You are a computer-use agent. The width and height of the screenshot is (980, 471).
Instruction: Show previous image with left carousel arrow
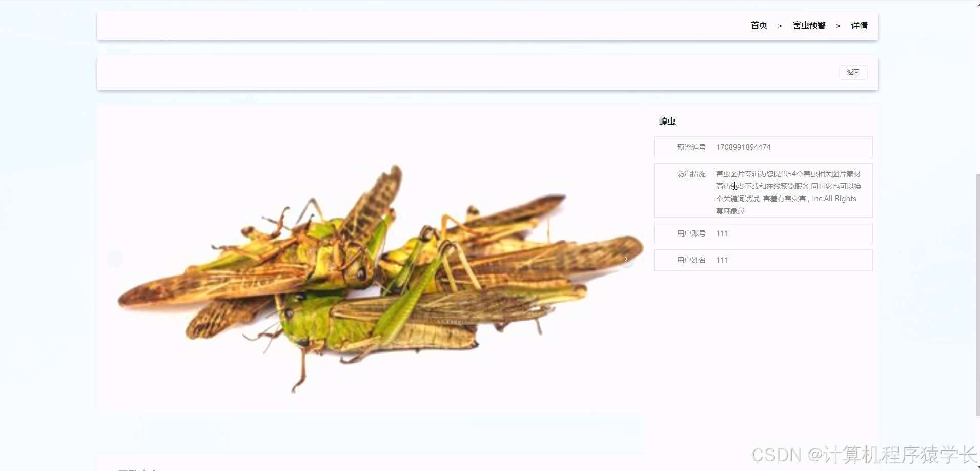[115, 260]
